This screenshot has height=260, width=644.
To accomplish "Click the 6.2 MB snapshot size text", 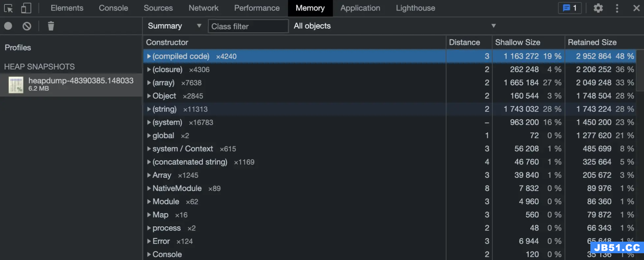I will pyautogui.click(x=38, y=88).
